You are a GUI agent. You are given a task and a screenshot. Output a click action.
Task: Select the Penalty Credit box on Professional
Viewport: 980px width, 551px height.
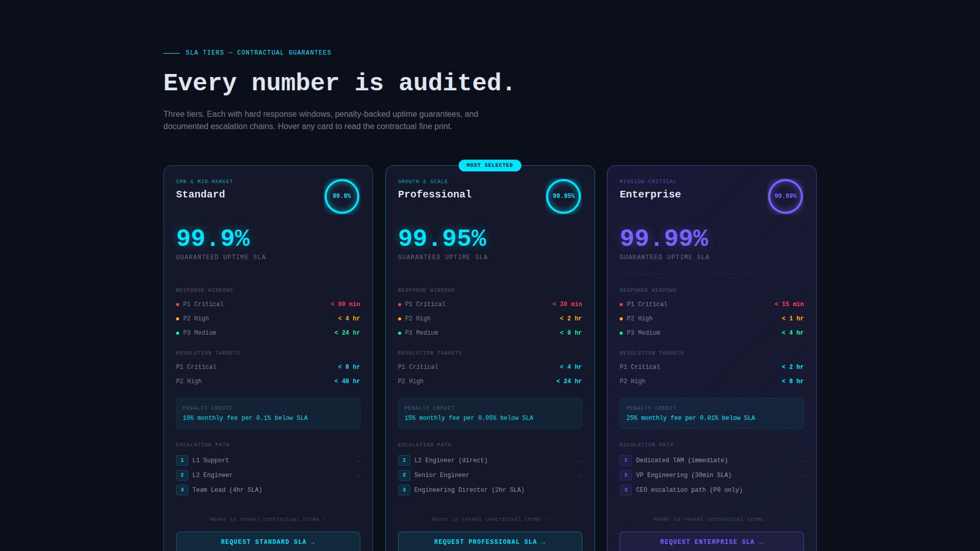tap(489, 413)
